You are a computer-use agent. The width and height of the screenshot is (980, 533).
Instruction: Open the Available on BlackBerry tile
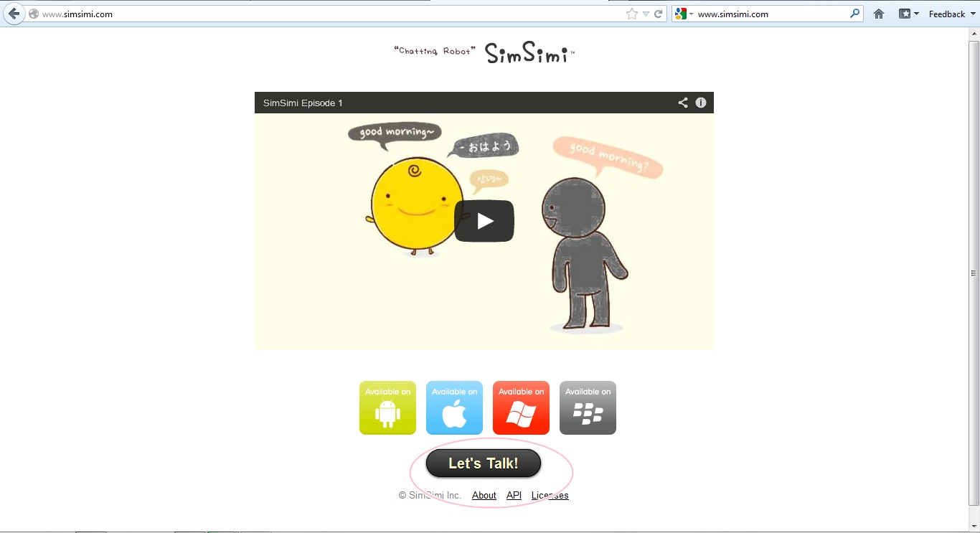[588, 407]
